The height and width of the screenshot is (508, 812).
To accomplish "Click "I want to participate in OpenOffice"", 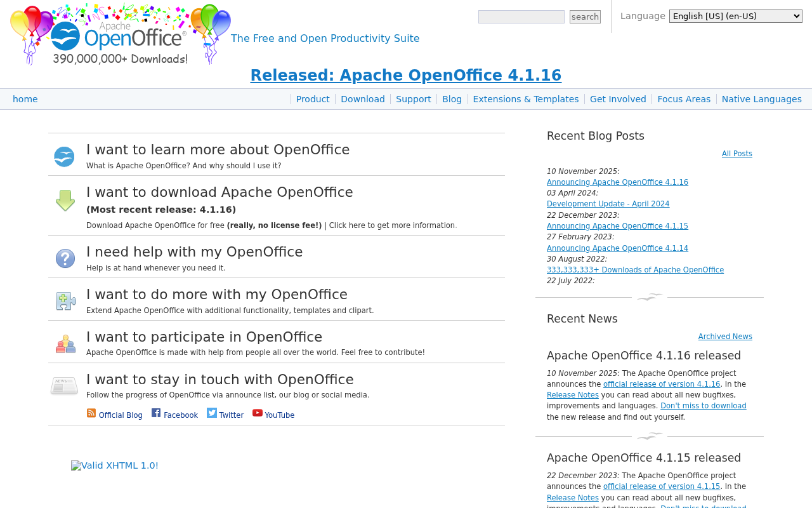I will (x=204, y=337).
